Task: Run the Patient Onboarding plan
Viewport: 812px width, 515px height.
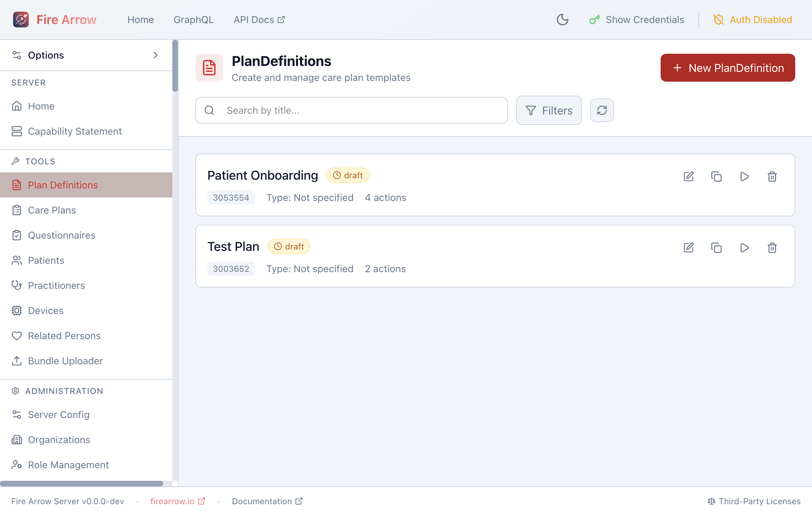Action: point(744,177)
